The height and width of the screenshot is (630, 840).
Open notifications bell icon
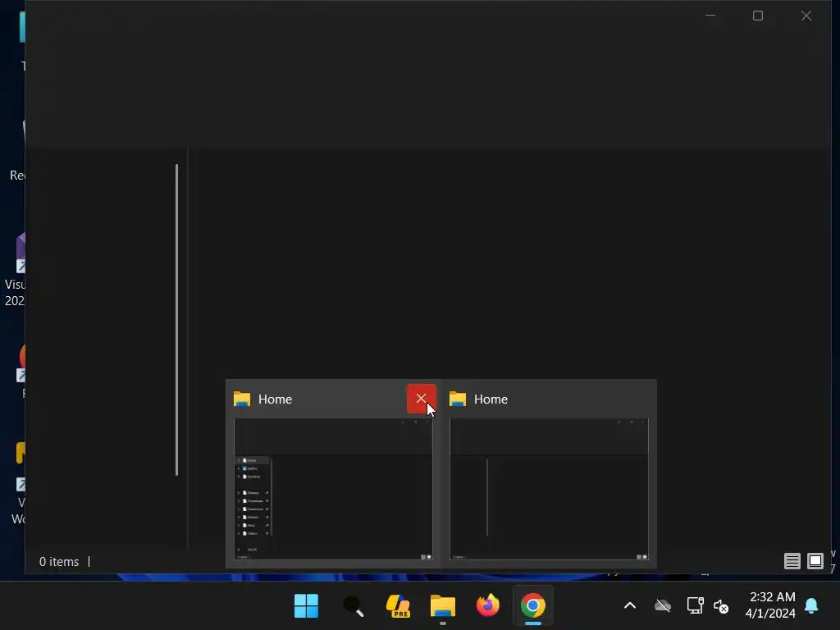coord(811,606)
